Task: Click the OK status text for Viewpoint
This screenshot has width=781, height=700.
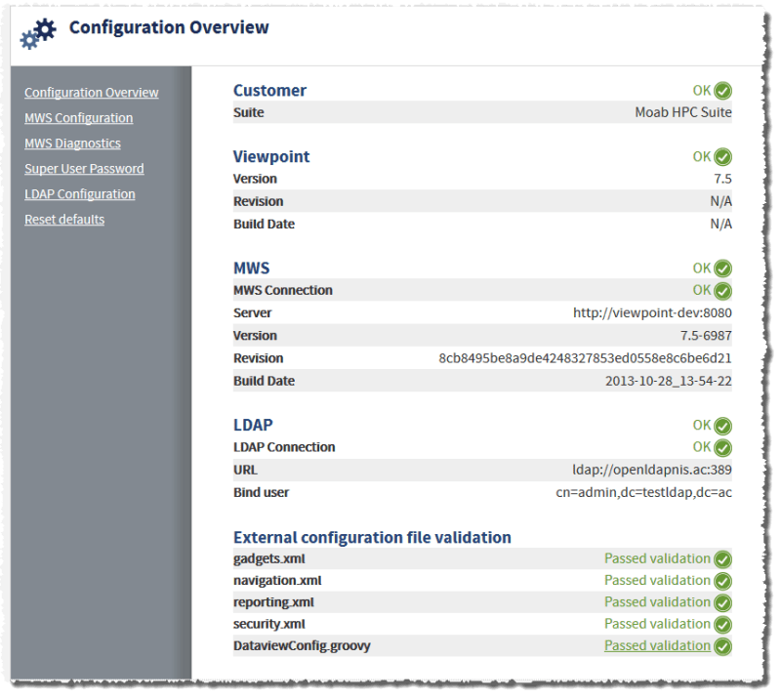Action: click(x=702, y=157)
